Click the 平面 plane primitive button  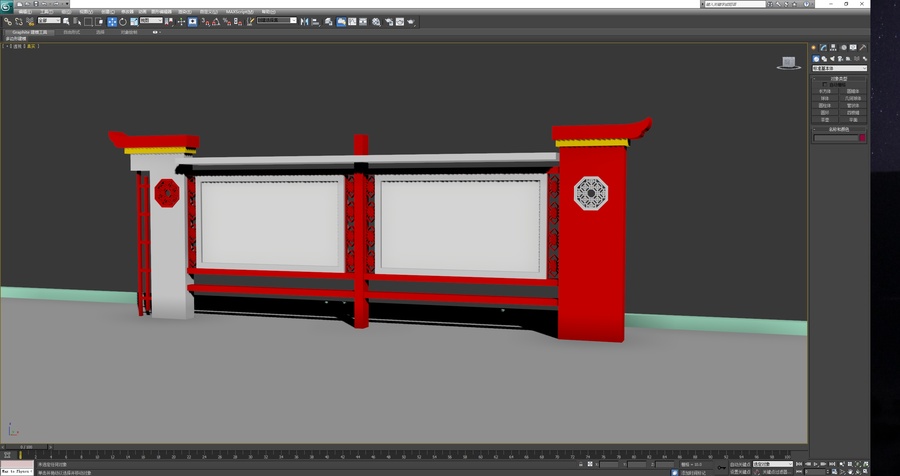tap(853, 119)
